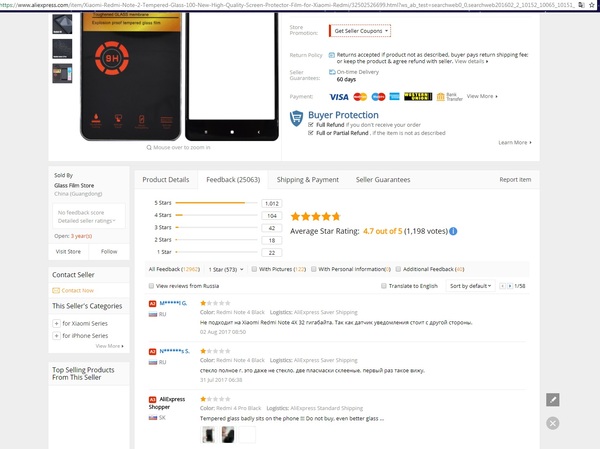Click the Bank Transfer icon
The height and width of the screenshot is (449, 600).
click(x=440, y=97)
